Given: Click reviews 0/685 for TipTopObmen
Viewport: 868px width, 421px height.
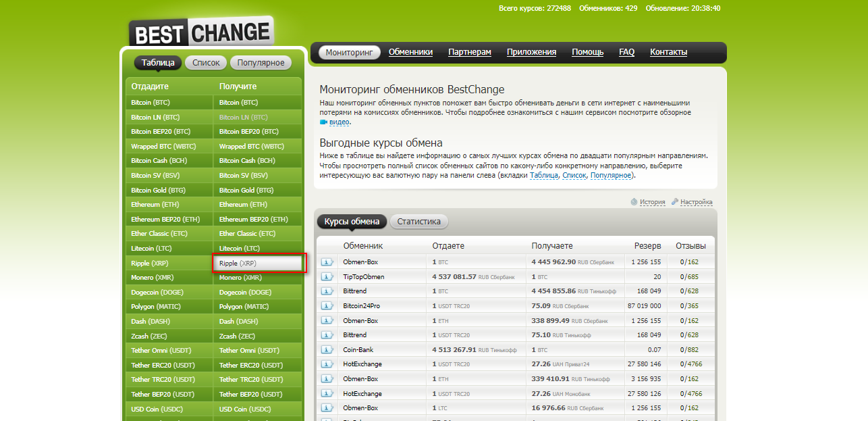Looking at the screenshot, I should pyautogui.click(x=689, y=276).
